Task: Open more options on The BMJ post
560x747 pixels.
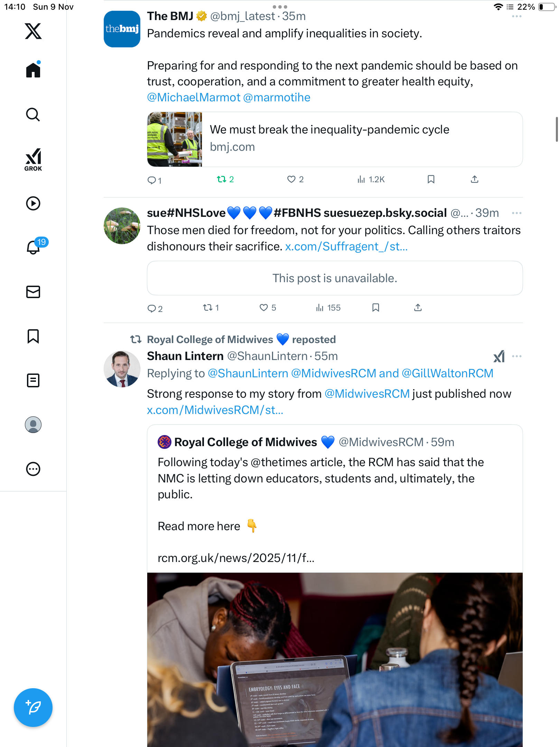Action: coord(516,17)
